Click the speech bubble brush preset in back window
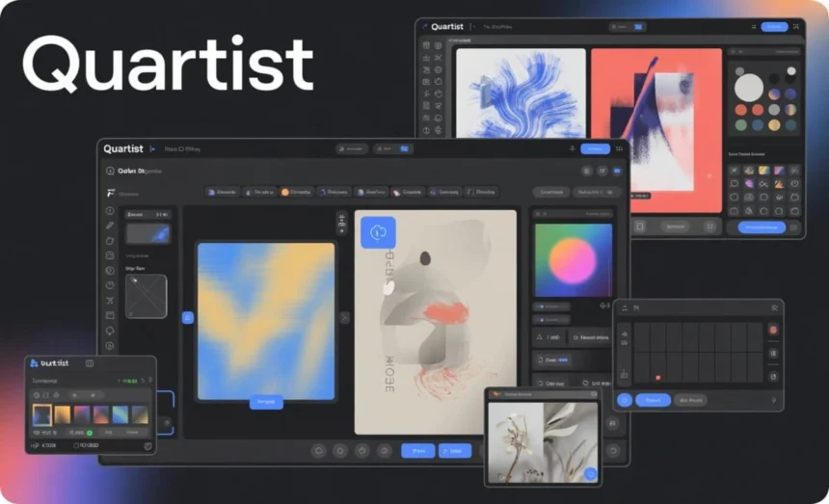 (734, 184)
